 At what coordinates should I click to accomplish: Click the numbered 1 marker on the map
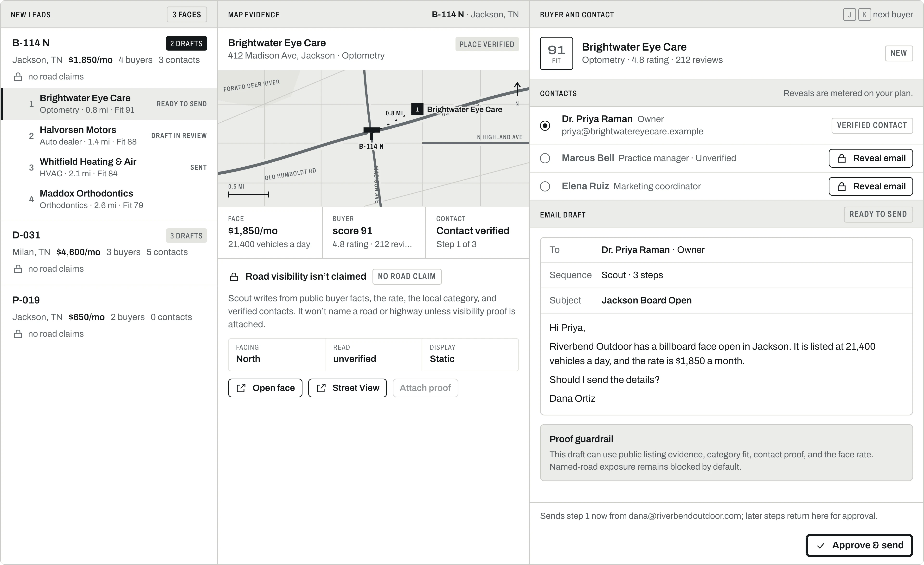coord(417,109)
